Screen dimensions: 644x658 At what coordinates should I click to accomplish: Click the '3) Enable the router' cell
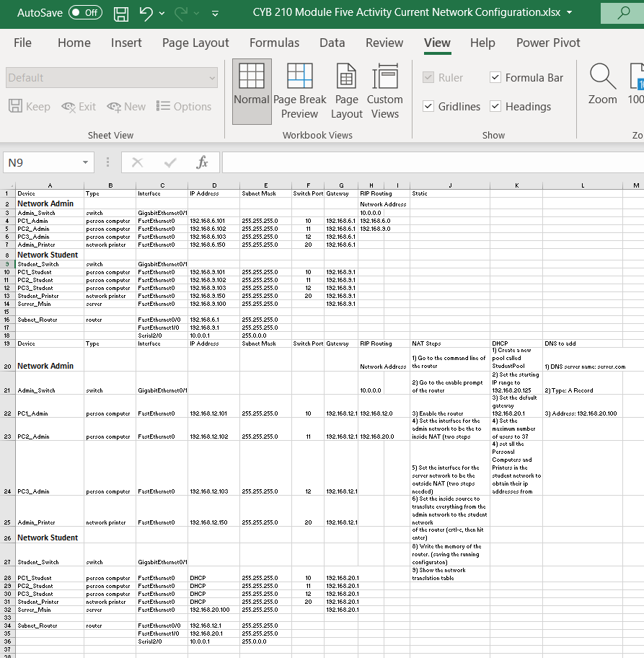click(450, 405)
